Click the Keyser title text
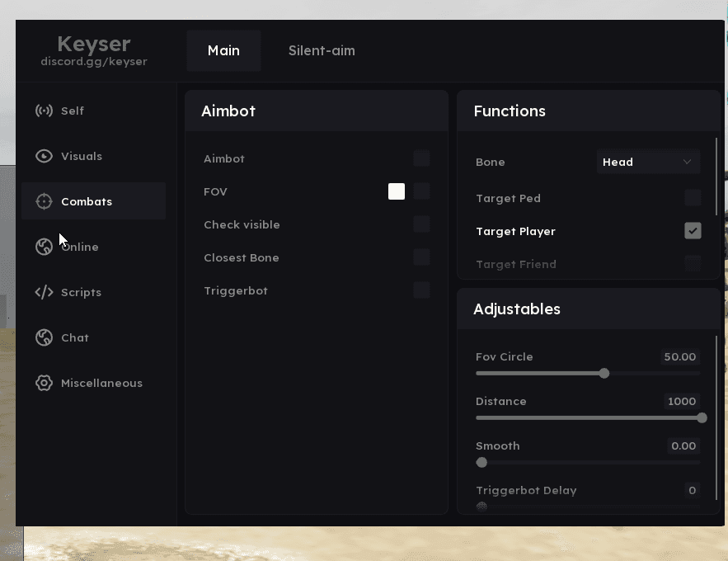Viewport: 728px width, 561px height. 94,44
